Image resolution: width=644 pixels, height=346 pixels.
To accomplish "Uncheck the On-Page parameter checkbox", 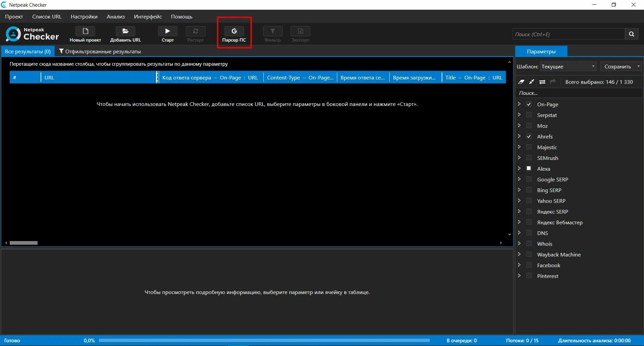I will tap(529, 104).
